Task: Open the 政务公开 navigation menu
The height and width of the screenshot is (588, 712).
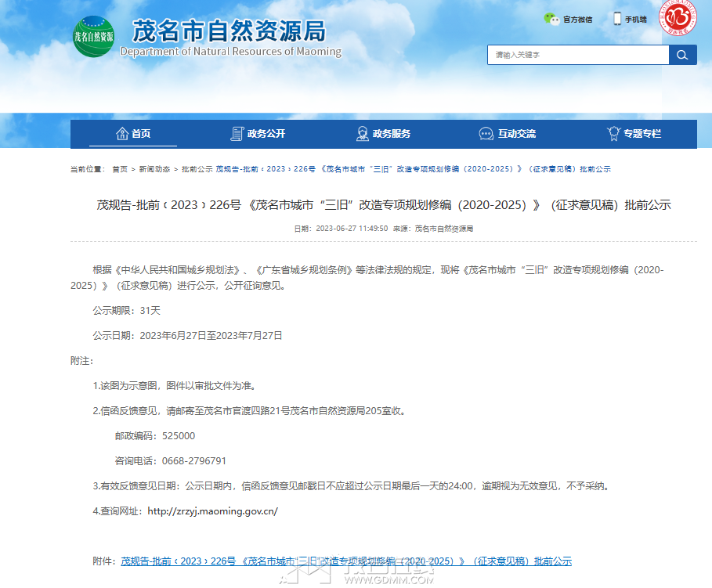Action: (x=258, y=134)
